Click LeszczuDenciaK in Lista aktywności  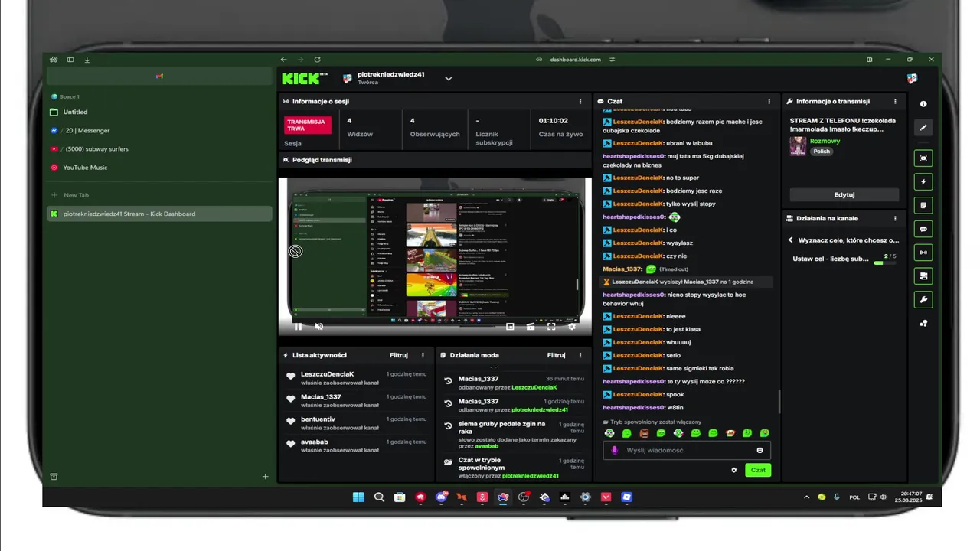pyautogui.click(x=327, y=374)
